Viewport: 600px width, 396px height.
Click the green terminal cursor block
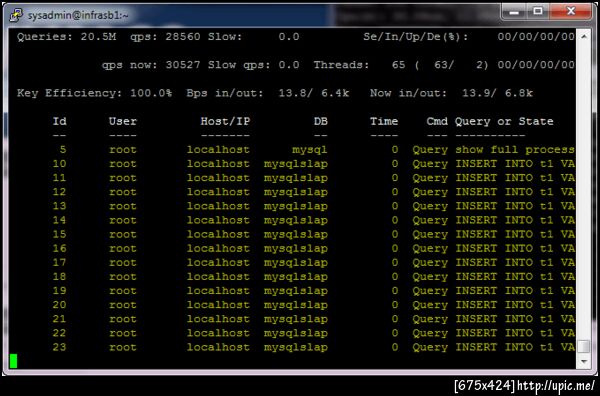tap(13, 361)
